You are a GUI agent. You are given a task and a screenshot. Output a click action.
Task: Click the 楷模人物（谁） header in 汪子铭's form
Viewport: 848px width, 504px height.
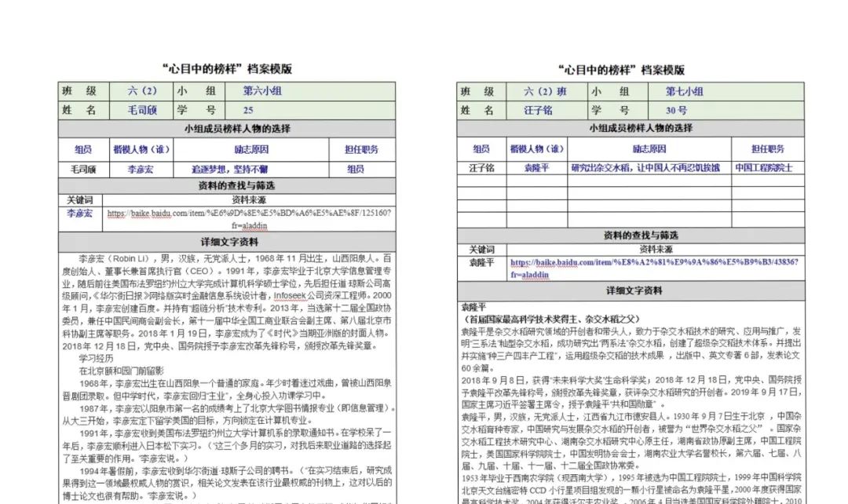(x=537, y=148)
